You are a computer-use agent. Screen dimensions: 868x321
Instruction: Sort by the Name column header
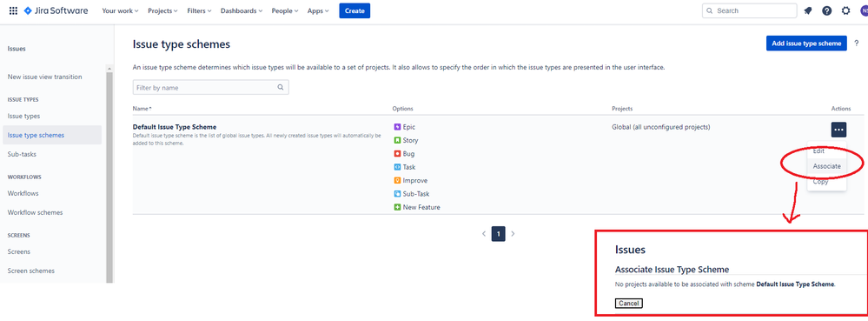142,109
